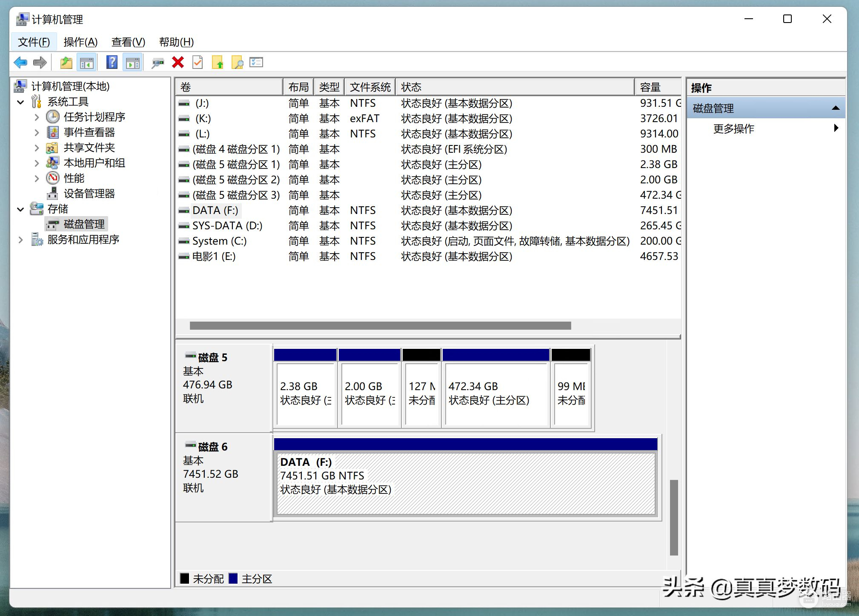Open the 查看(V) menu
The image size is (859, 616).
coord(128,42)
